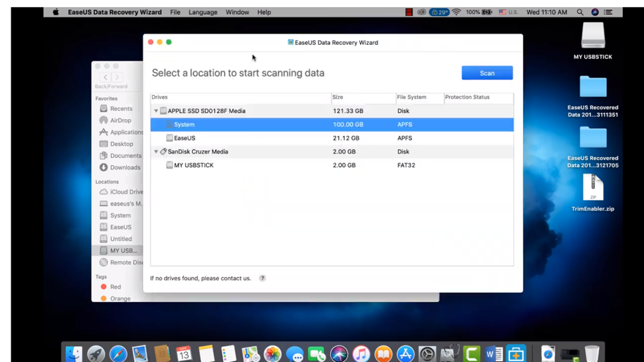Select easeus's Mac location in Finder sidebar
Image resolution: width=644 pixels, height=362 pixels.
(x=121, y=203)
